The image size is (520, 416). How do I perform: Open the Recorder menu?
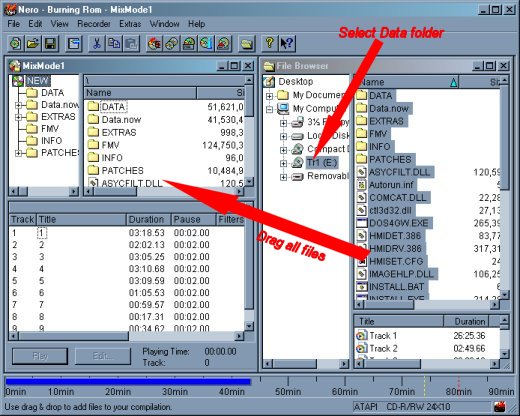point(94,24)
